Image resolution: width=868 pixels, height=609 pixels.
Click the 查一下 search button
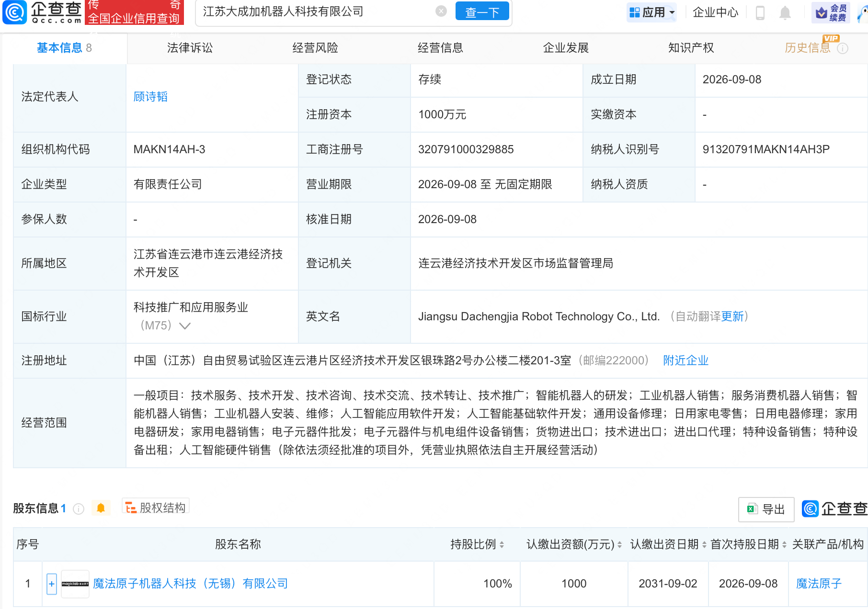482,12
